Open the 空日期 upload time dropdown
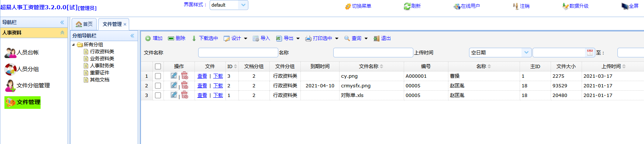644x144 pixels. (526, 53)
